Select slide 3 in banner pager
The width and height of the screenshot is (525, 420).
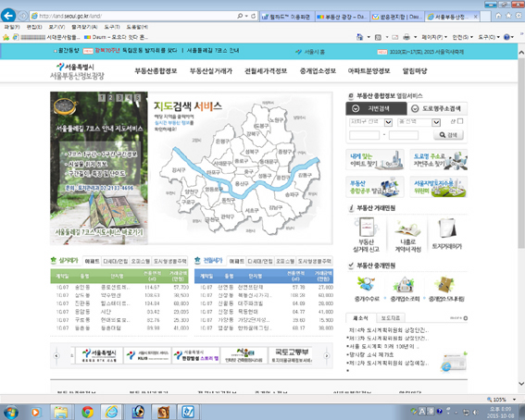(x=119, y=98)
